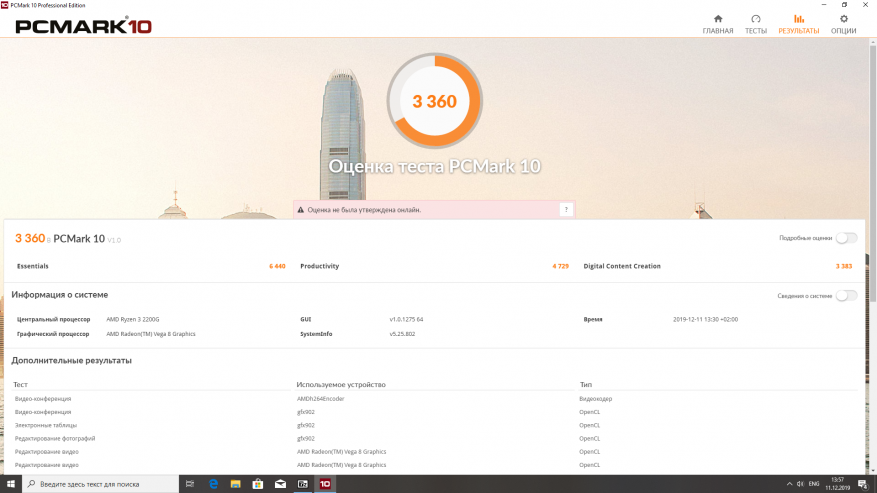Click the warning triangle icon in notice bar
The width and height of the screenshot is (877, 493).
click(x=301, y=210)
